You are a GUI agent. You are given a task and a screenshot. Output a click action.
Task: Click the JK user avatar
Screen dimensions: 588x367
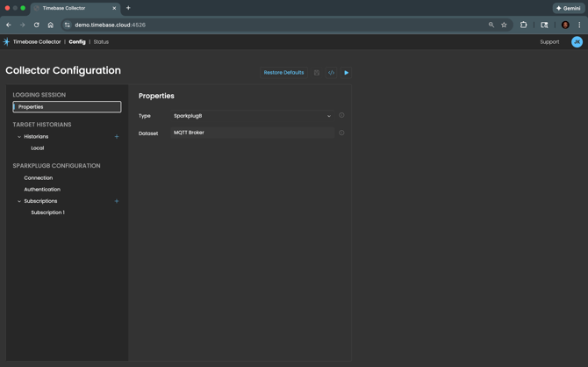[x=577, y=42]
